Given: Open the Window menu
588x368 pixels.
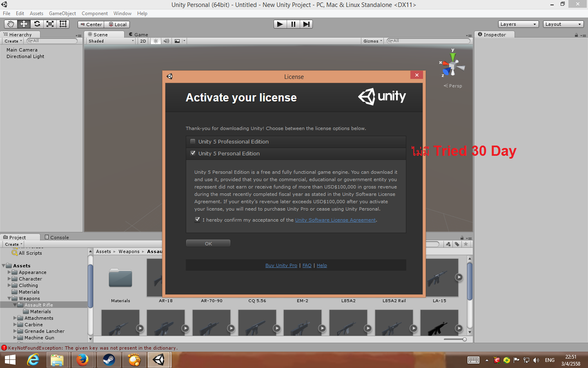Looking at the screenshot, I should click(122, 13).
